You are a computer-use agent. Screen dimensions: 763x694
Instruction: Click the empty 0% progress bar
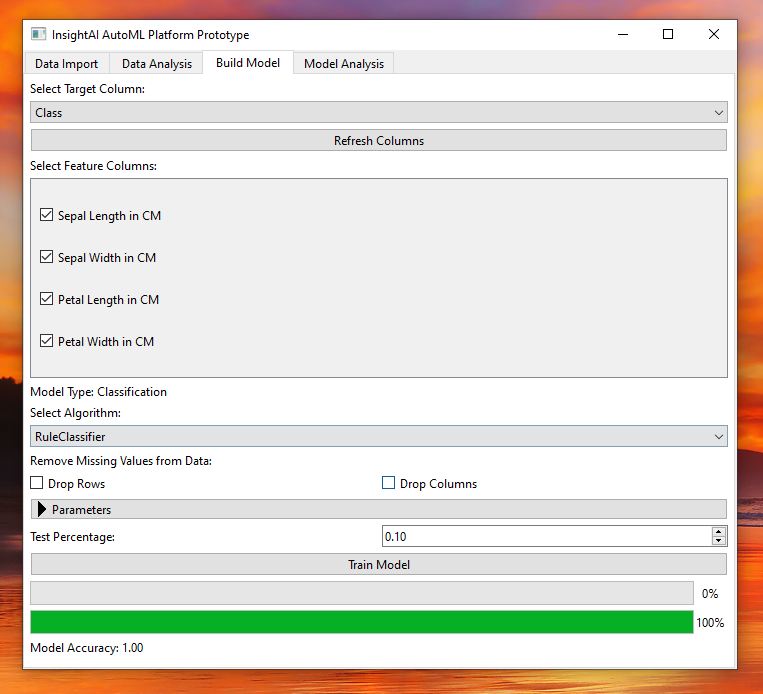362,593
